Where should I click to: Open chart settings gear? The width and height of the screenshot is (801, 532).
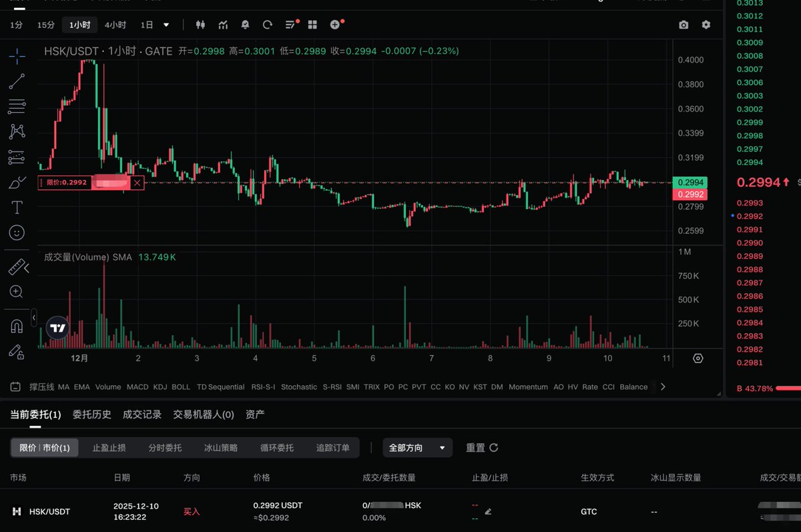coord(706,25)
